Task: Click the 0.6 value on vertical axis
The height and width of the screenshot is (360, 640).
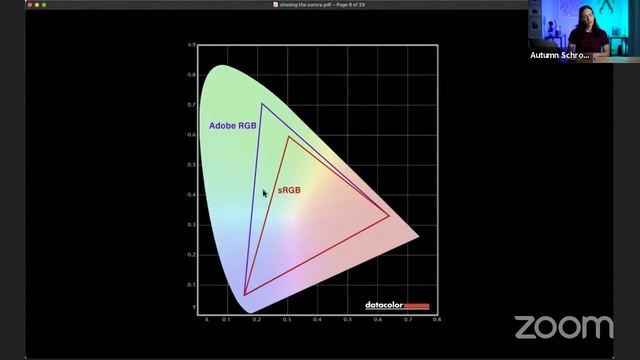Action: tap(191, 135)
